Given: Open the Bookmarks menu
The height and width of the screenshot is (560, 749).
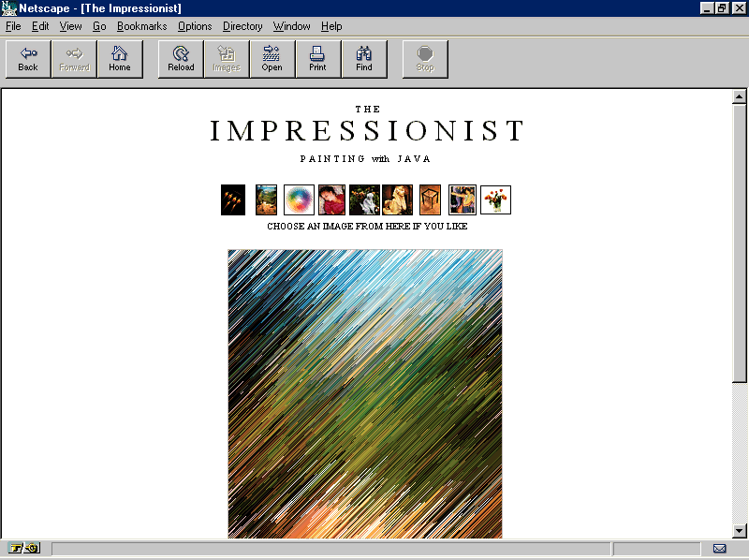Looking at the screenshot, I should [x=141, y=26].
